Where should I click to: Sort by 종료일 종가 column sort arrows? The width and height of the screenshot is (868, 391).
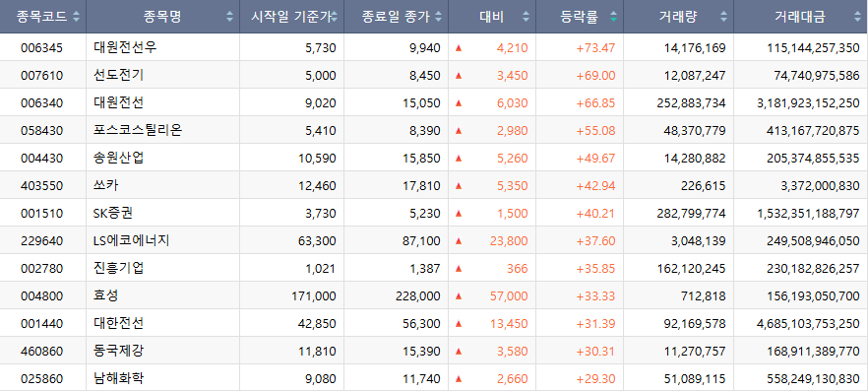click(x=439, y=17)
